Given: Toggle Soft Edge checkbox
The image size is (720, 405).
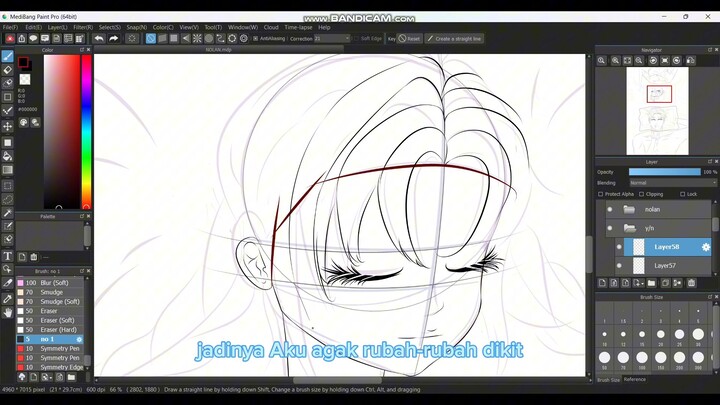Looking at the screenshot, I should pos(356,39).
